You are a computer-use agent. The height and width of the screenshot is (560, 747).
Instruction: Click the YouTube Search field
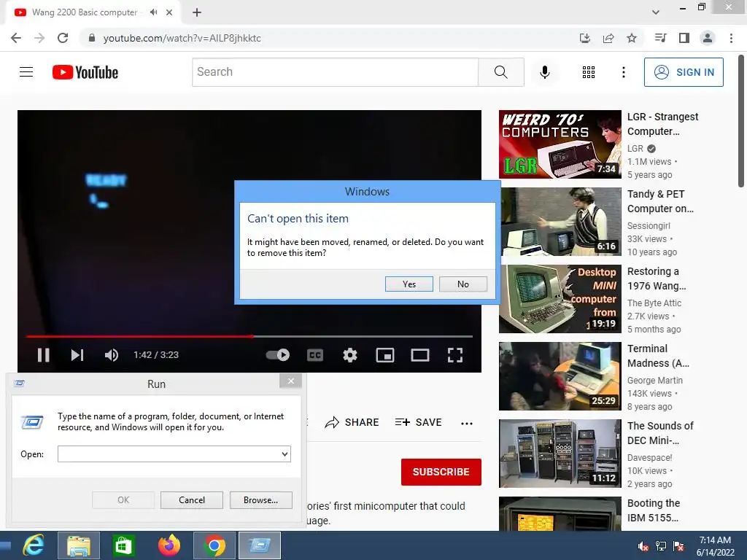[x=335, y=72]
